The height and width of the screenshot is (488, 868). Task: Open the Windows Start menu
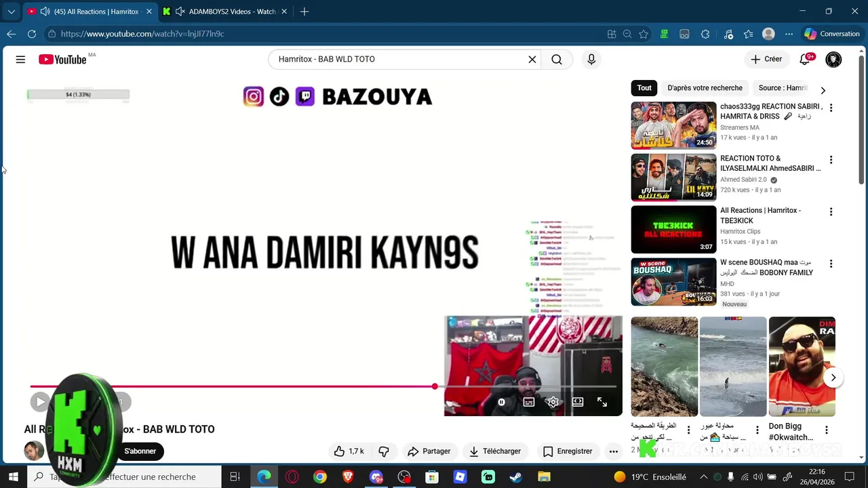(13, 476)
